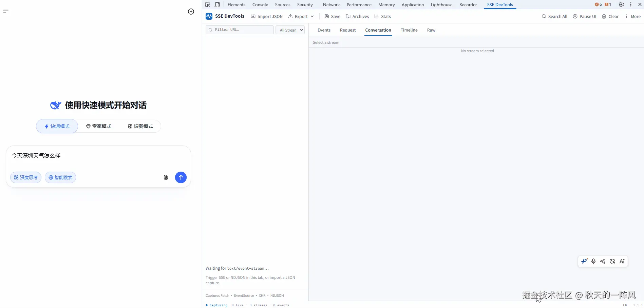Click the '0 streams' status entry

259,305
